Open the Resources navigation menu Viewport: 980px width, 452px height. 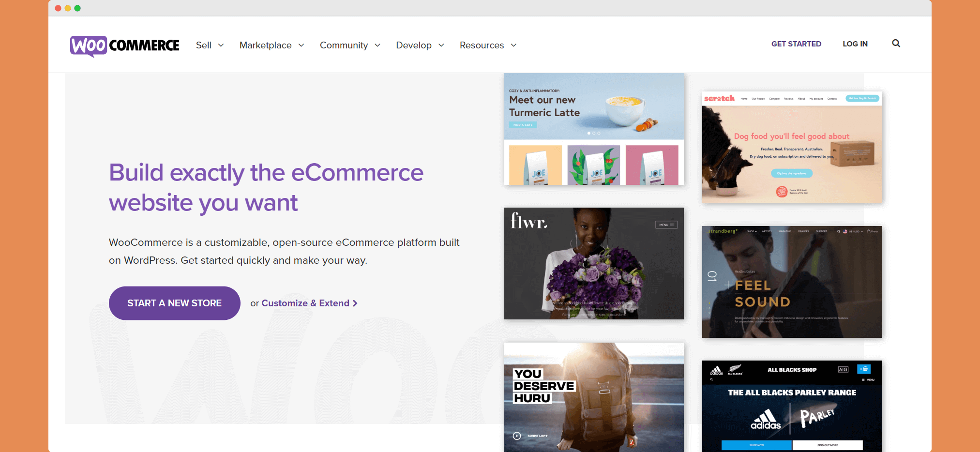coord(488,45)
